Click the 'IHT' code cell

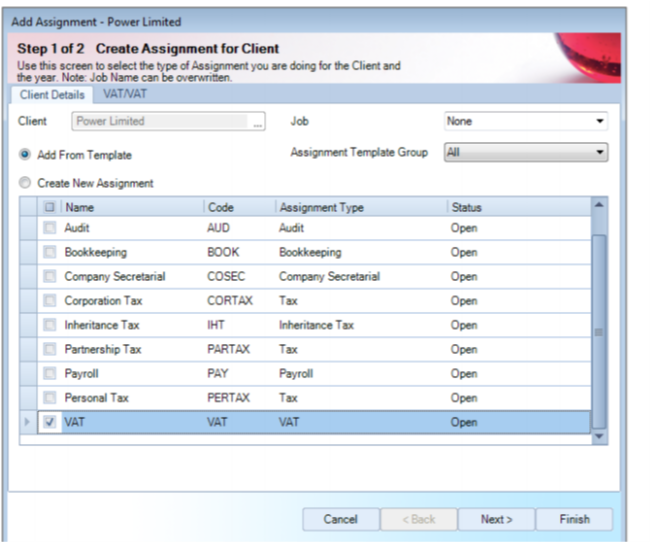coord(240,325)
